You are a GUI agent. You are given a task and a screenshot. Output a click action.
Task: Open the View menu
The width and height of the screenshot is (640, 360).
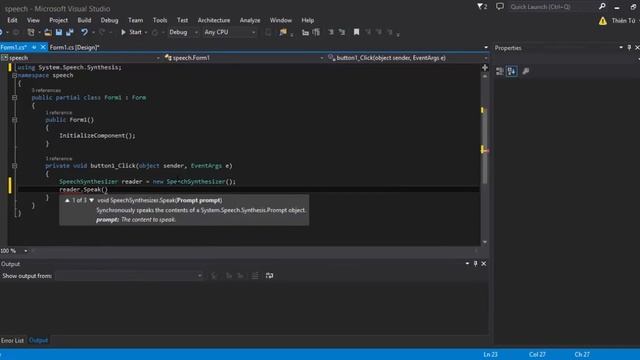click(x=33, y=20)
